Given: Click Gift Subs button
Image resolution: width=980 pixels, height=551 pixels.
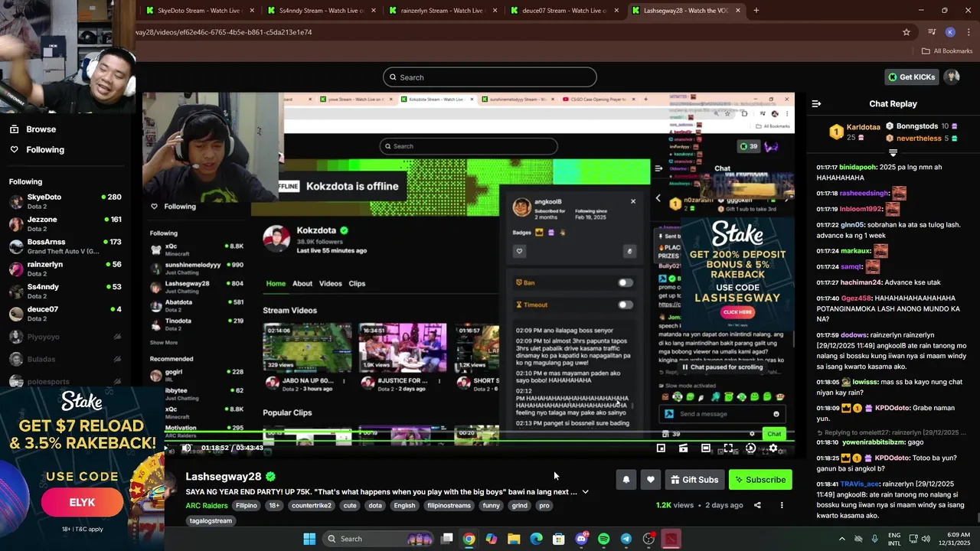Looking at the screenshot, I should pyautogui.click(x=694, y=480).
